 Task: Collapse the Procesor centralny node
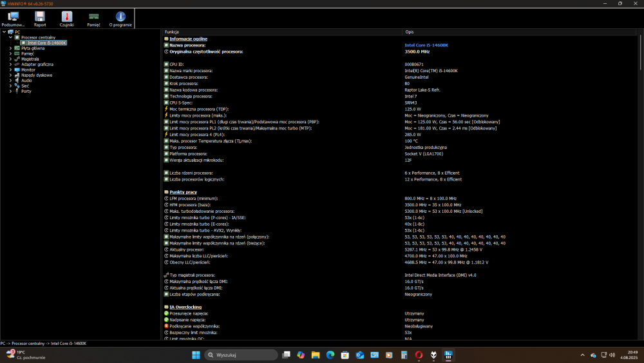click(10, 37)
